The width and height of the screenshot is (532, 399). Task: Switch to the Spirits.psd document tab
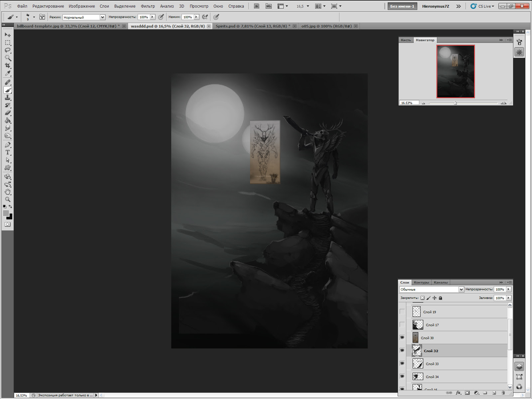(251, 26)
